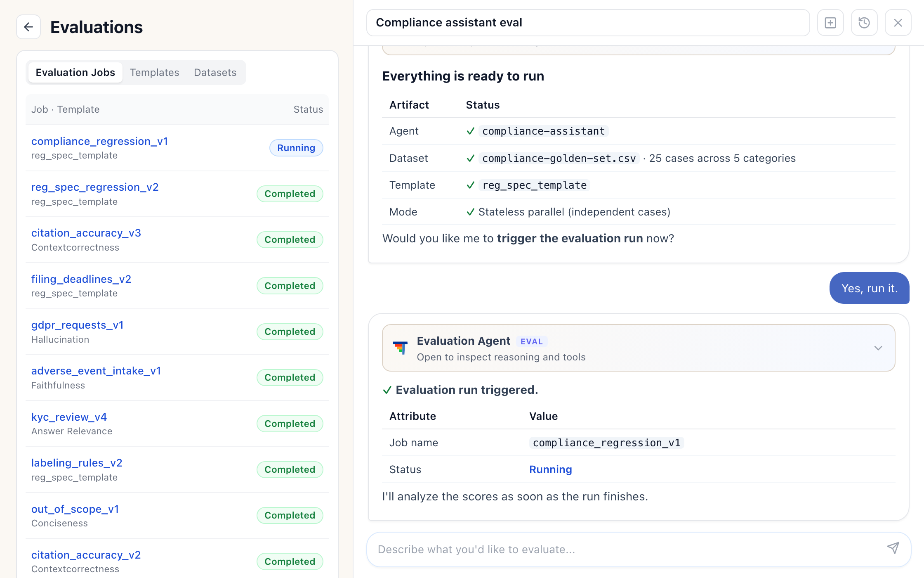Click Answer Relevance template label
This screenshot has height=578, width=924.
pyautogui.click(x=72, y=431)
